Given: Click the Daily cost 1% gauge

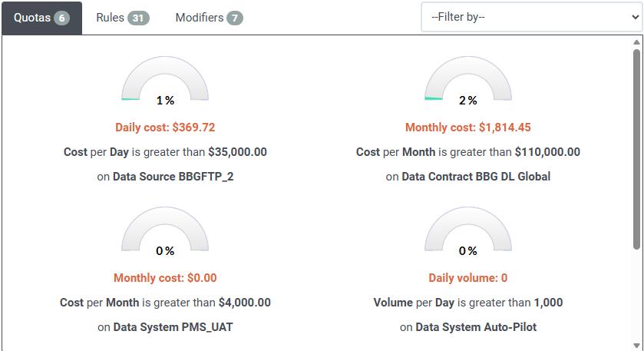Looking at the screenshot, I should [x=165, y=79].
